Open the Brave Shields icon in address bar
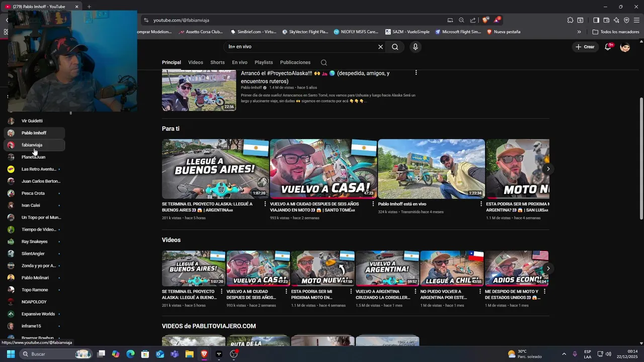The image size is (644, 362). pyautogui.click(x=485, y=20)
